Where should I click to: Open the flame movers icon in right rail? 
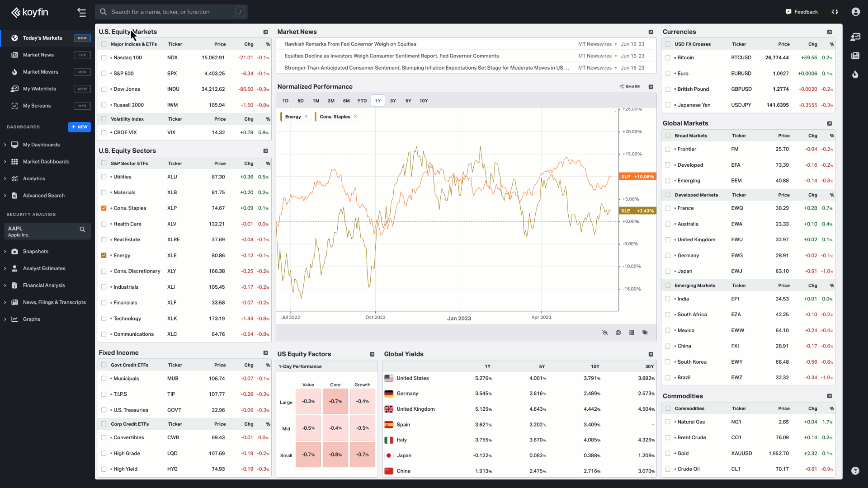click(x=855, y=74)
